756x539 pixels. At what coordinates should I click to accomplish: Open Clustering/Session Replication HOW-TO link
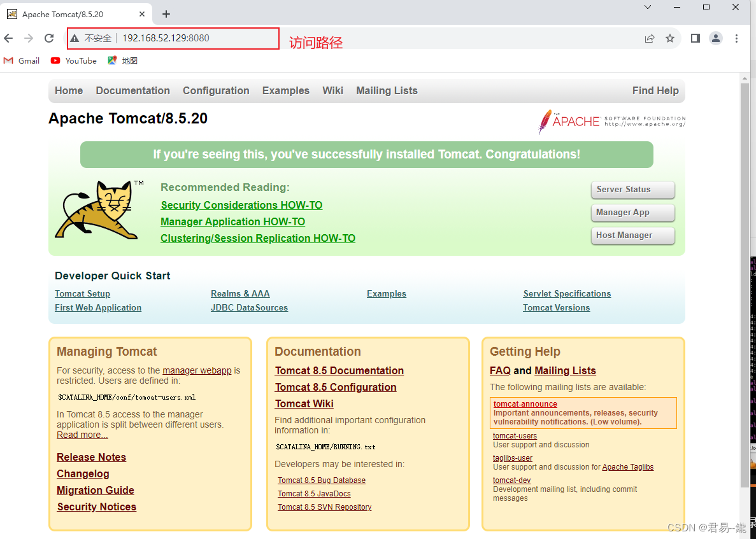(258, 239)
